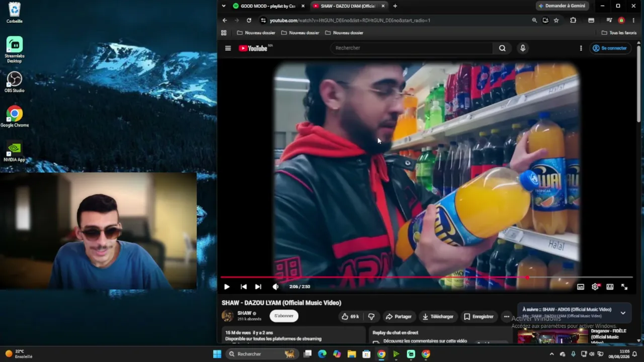
Task: Play the video
Action: coord(226,287)
